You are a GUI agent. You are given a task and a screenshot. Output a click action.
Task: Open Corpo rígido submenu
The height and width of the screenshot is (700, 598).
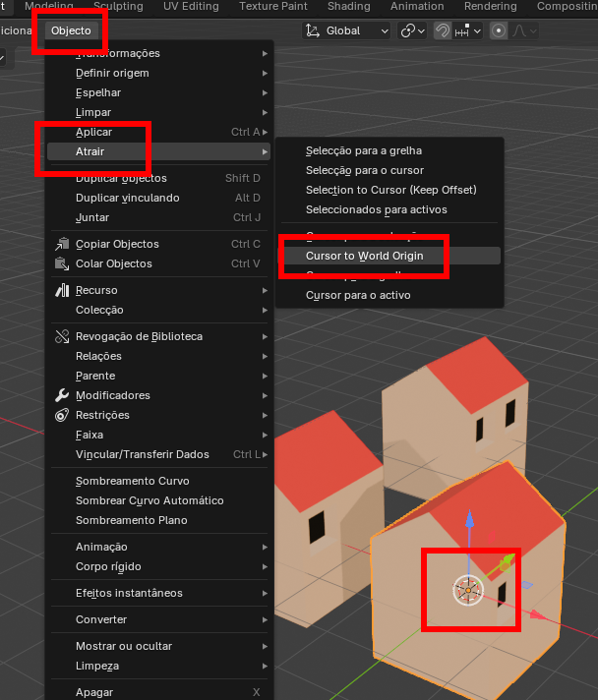tap(158, 566)
